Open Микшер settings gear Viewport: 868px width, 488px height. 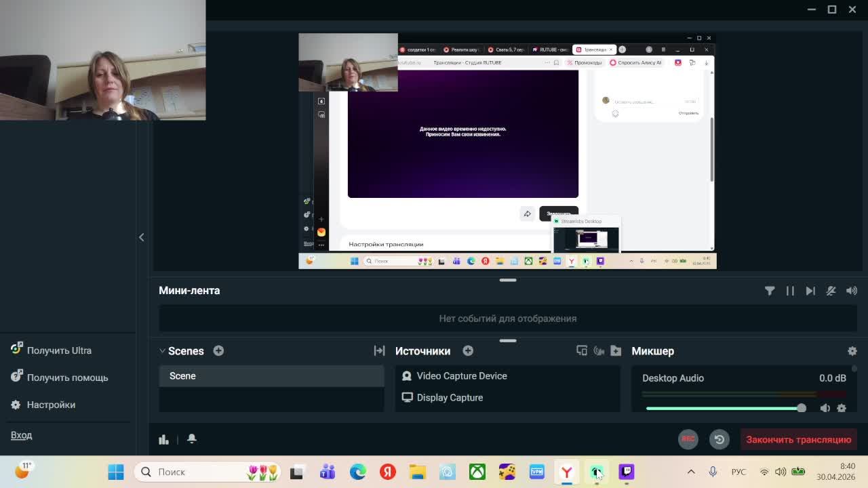tap(852, 351)
